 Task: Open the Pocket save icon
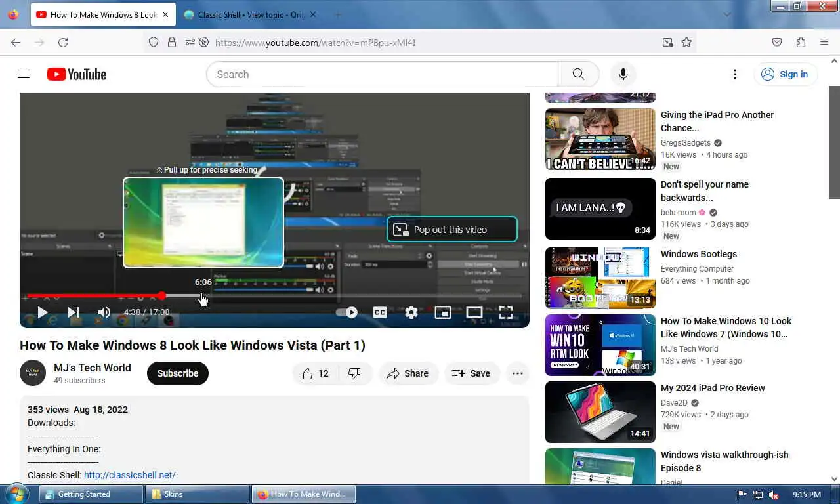click(777, 42)
